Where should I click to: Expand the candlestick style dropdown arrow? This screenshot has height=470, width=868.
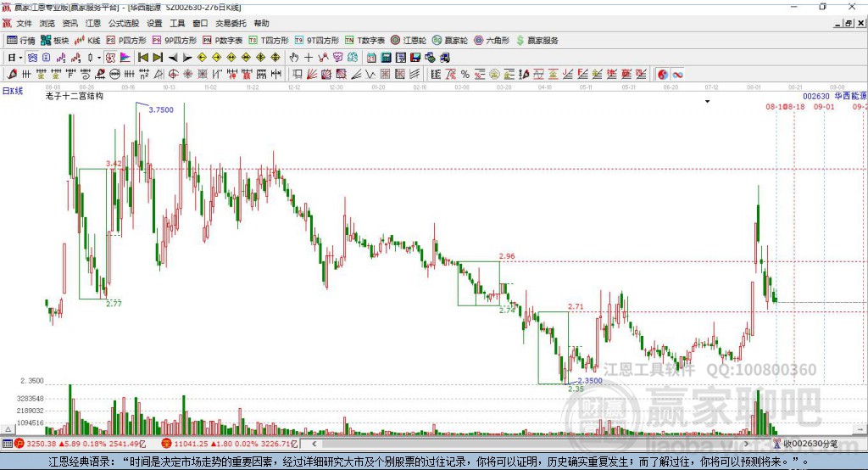click(99, 58)
